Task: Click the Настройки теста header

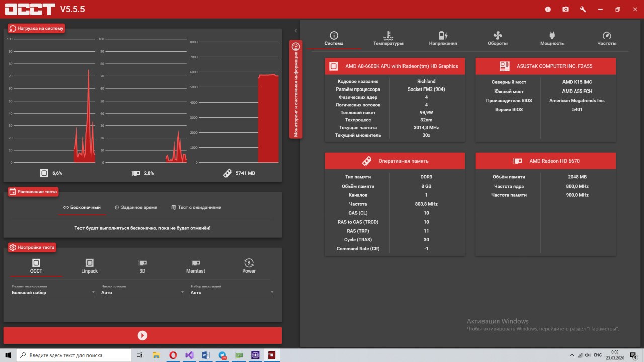Action: click(32, 247)
